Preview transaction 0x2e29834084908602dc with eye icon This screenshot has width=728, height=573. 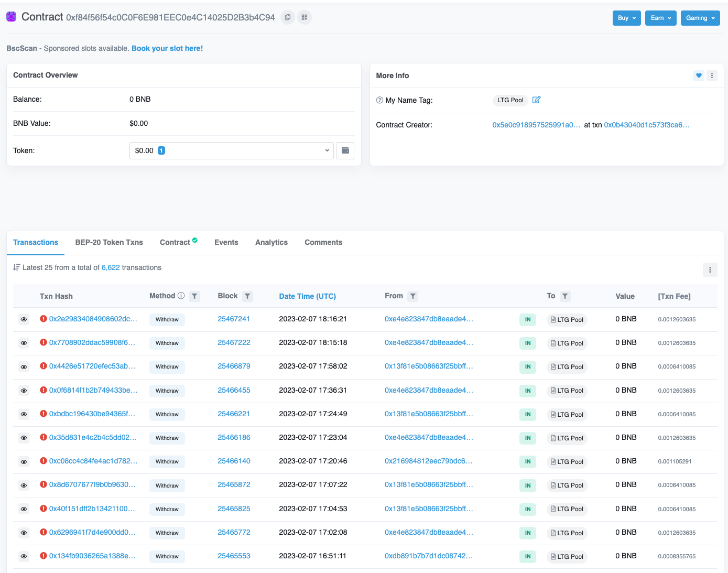click(x=24, y=319)
